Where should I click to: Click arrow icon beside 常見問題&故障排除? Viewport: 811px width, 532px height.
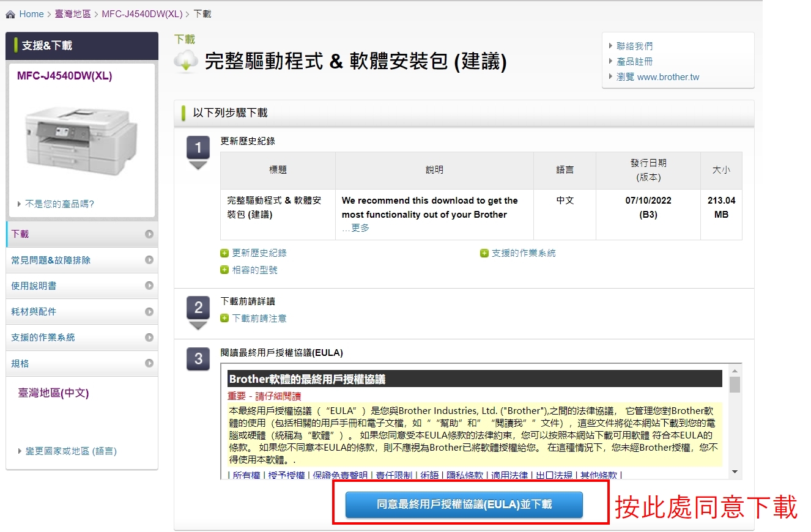tap(149, 260)
